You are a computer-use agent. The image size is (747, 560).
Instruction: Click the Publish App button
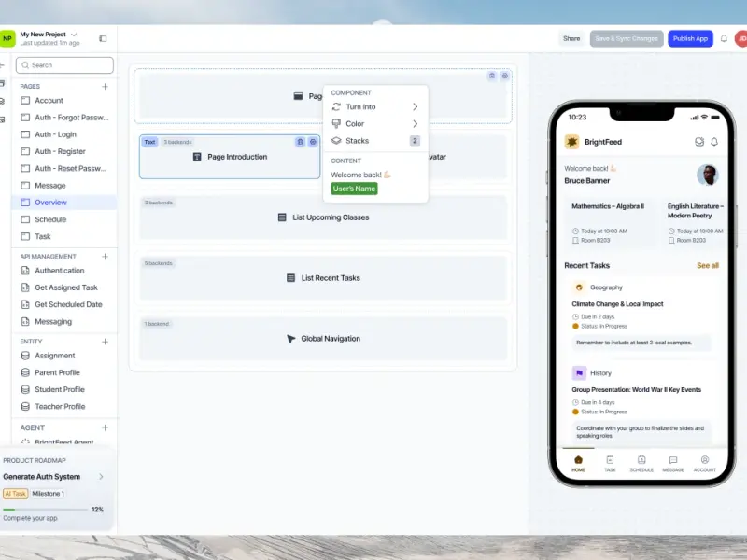coord(690,38)
